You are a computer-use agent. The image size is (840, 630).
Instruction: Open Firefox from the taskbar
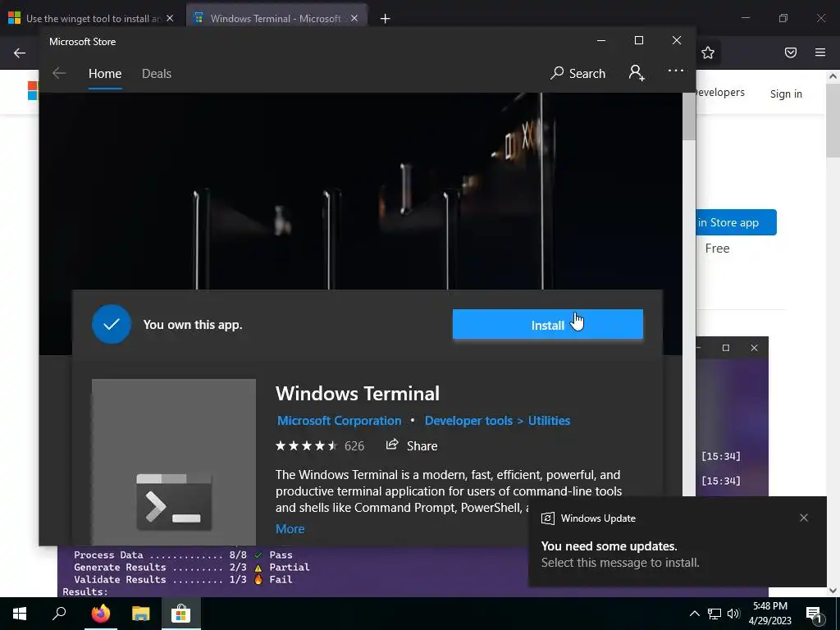pos(100,614)
